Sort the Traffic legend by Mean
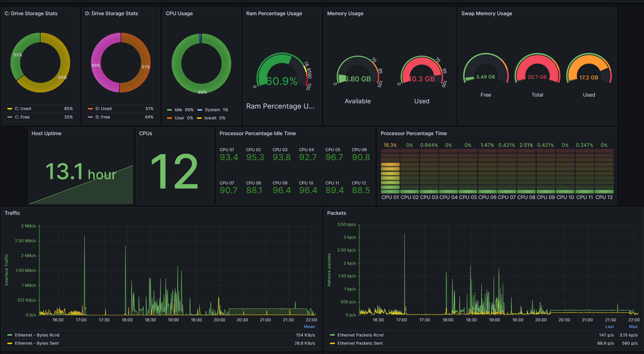This screenshot has width=644, height=354. (309, 327)
